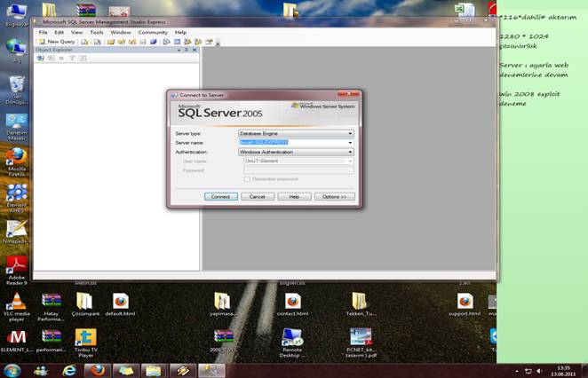Click the Database Engine Query icon beside New Query

tap(84, 42)
